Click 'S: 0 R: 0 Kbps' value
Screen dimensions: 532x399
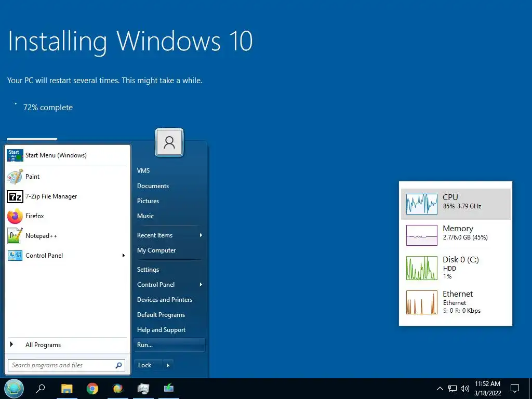(462, 311)
